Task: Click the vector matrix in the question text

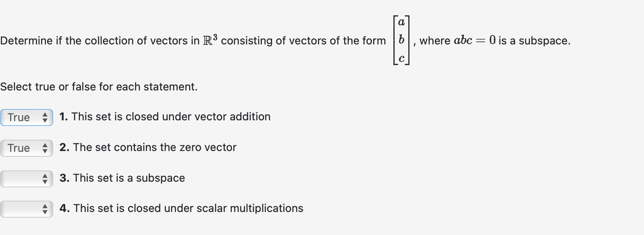Action: click(401, 40)
